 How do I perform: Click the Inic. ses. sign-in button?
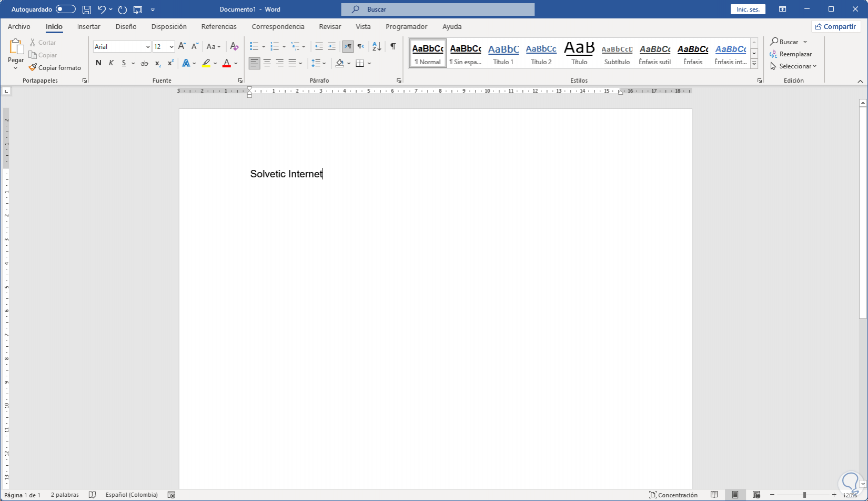[748, 9]
